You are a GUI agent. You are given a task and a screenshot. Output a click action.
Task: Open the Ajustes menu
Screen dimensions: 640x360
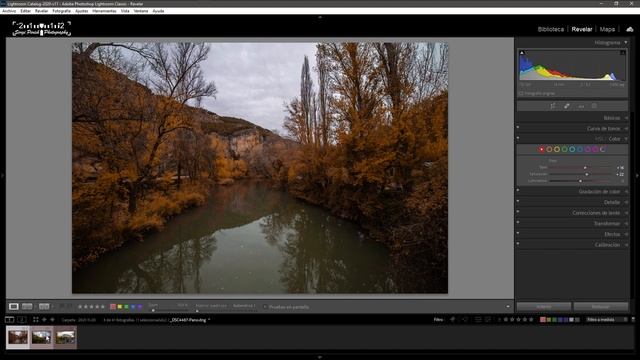pos(82,11)
